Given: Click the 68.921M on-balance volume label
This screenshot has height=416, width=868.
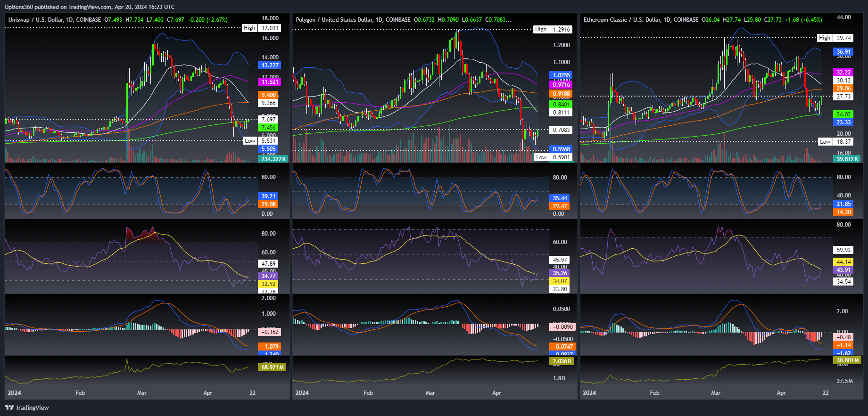Looking at the screenshot, I should pos(273,367).
